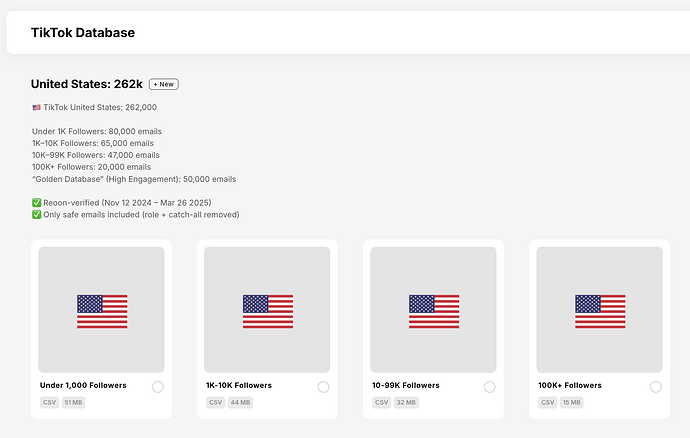This screenshot has width=690, height=438.
Task: Open the Under 1,000 Followers title
Action: [83, 385]
